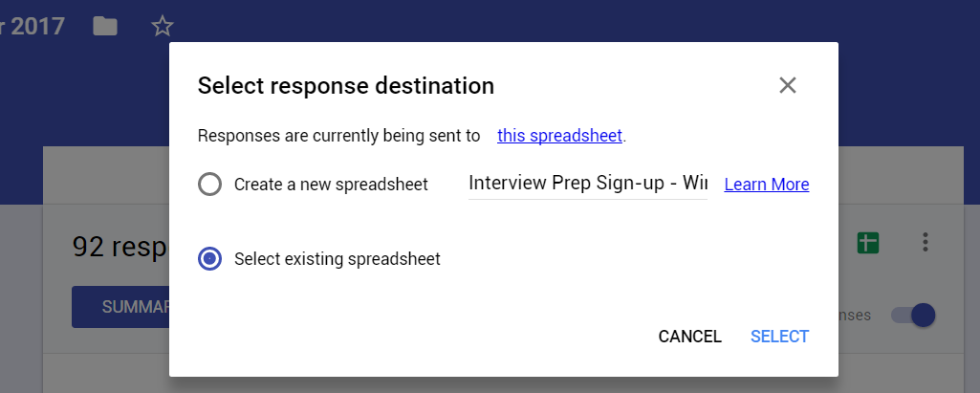
Task: Click the move to folder icon
Action: [105, 26]
